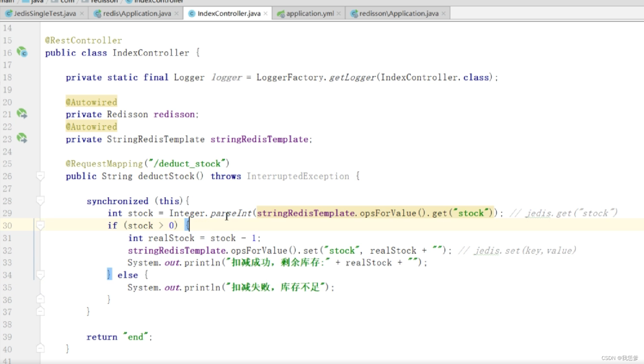The image size is (644, 364).
Task: Collapse the deductStock method fold on line 26
Action: pyautogui.click(x=41, y=176)
